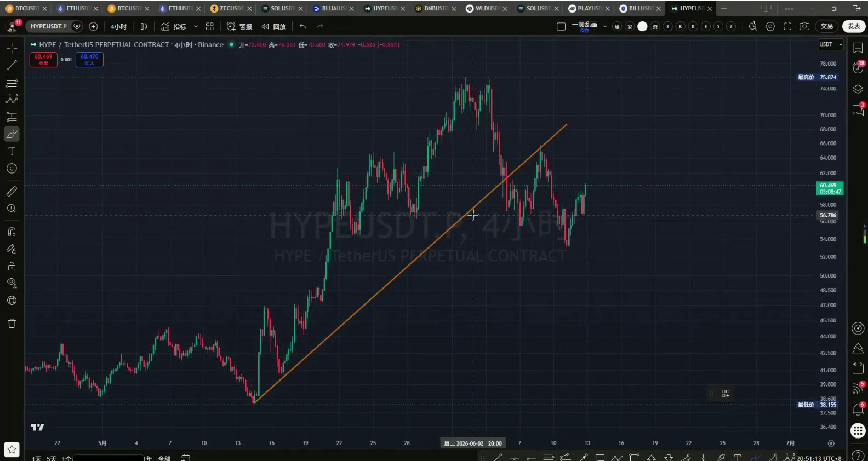Viewport: 868px width, 461px height.
Task: Open the calendar panel icon
Action: pos(858,368)
